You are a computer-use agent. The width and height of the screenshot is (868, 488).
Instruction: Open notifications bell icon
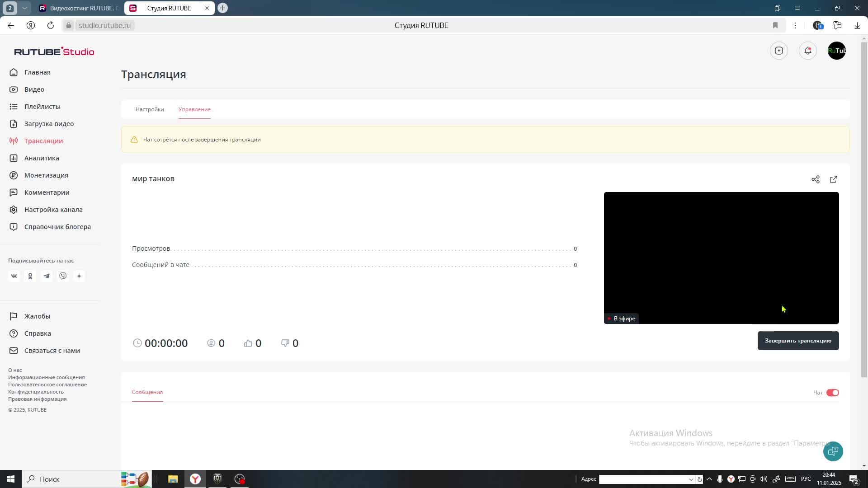(807, 51)
